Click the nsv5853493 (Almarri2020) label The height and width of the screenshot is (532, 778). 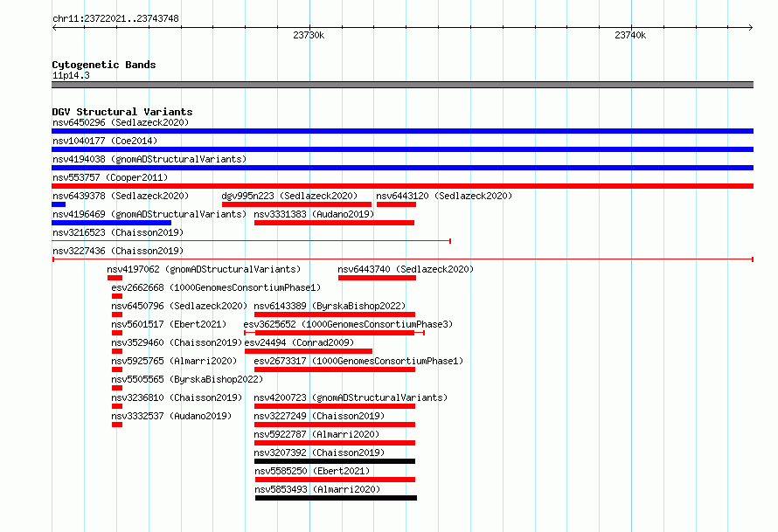coord(317,489)
